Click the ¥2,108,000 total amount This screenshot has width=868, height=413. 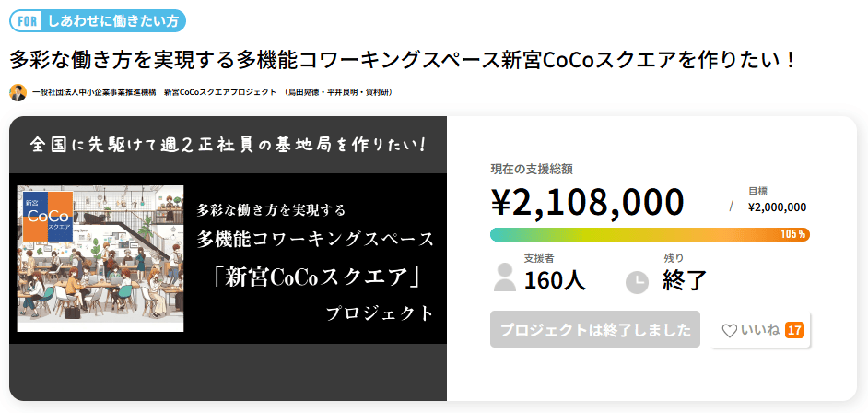[587, 202]
